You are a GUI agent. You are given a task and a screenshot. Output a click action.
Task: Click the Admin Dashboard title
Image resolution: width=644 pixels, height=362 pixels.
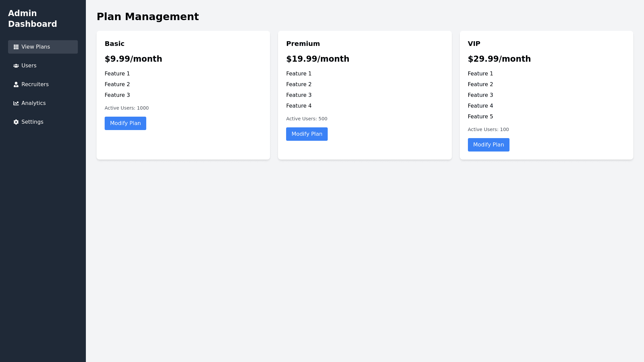click(x=33, y=19)
